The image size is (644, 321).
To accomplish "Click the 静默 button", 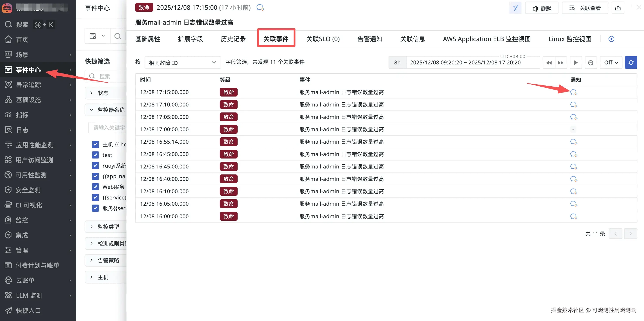I will tap(541, 8).
